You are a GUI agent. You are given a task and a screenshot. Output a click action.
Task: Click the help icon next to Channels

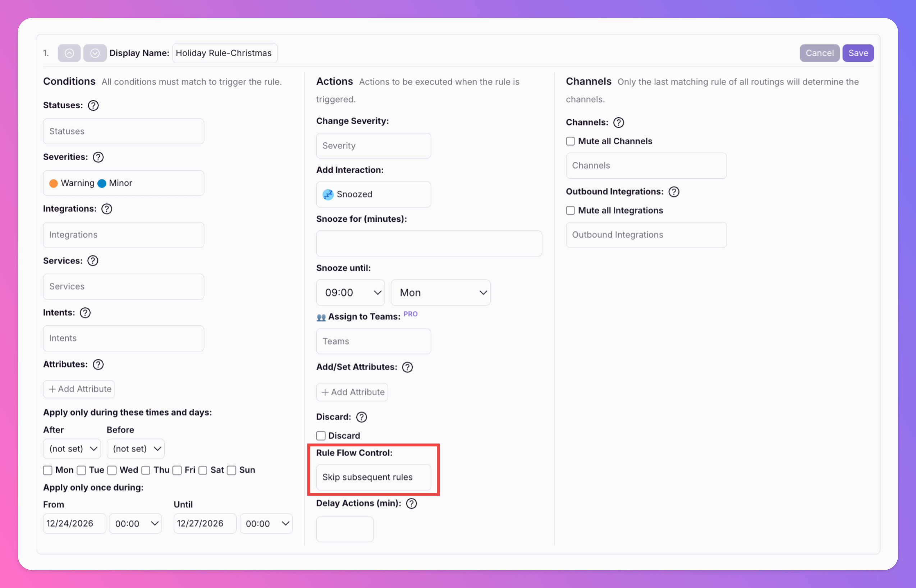(618, 123)
